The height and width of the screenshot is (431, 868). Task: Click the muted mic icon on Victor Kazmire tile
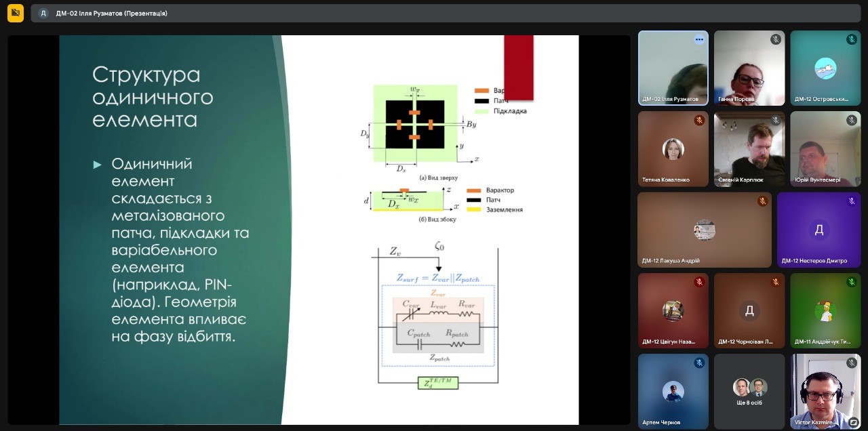coord(852,363)
